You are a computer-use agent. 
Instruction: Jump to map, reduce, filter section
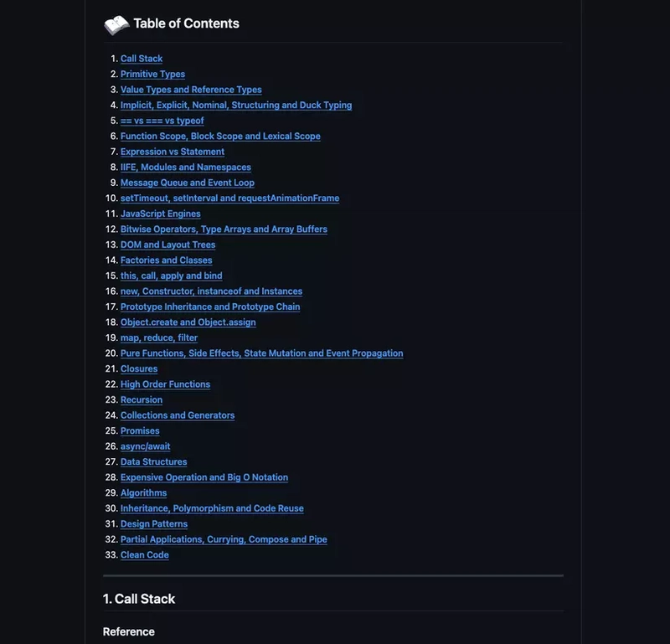point(159,338)
